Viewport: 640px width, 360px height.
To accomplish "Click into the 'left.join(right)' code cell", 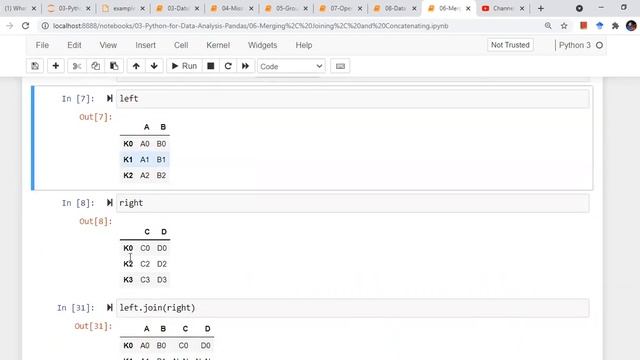I will click(353, 308).
